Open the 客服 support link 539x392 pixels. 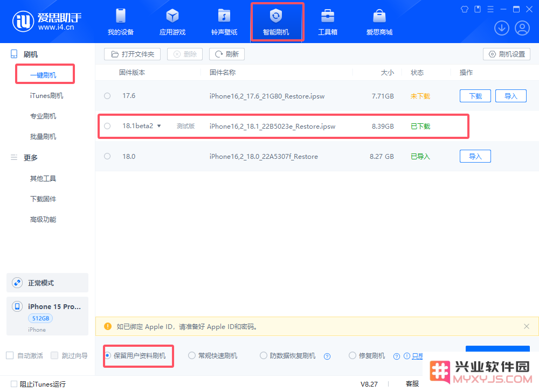click(x=412, y=384)
